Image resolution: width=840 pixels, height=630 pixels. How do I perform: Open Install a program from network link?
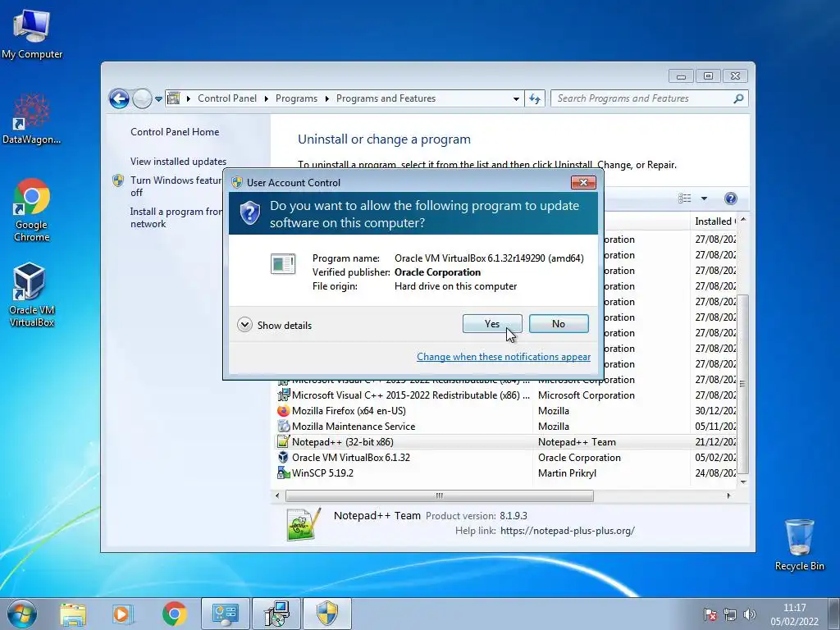click(176, 217)
